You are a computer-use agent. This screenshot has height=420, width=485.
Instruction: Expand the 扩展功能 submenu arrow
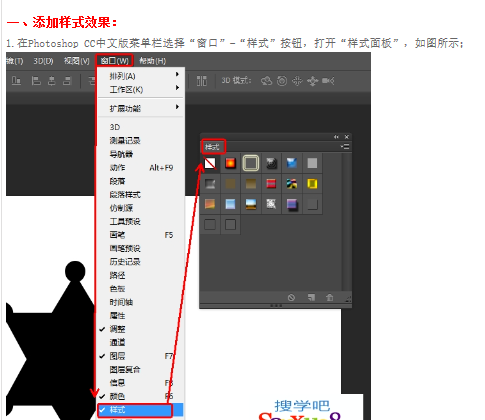177,107
